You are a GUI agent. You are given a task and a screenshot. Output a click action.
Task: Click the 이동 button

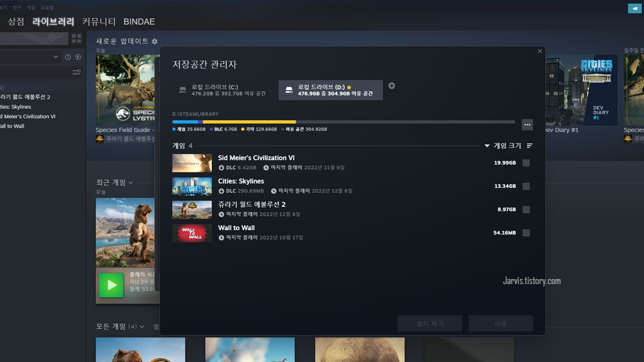coord(501,324)
